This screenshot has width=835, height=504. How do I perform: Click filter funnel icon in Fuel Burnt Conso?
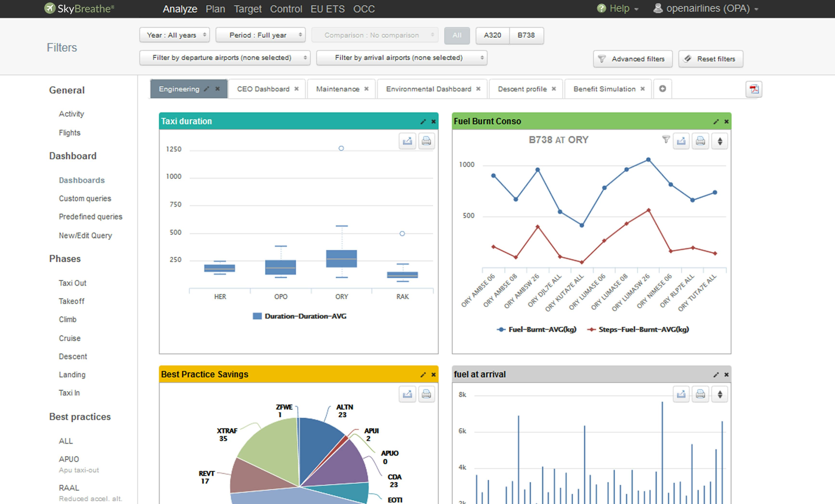[x=665, y=139]
